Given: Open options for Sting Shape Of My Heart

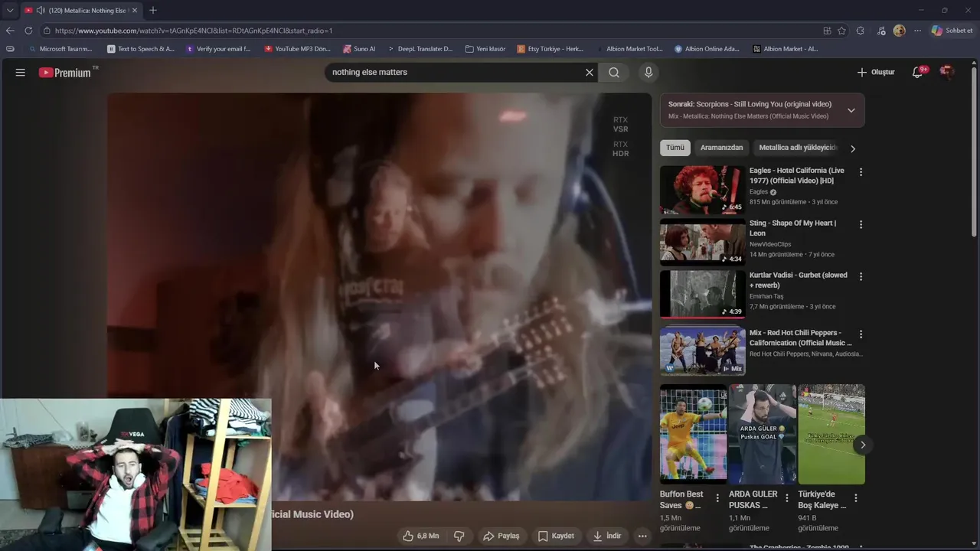Looking at the screenshot, I should point(861,224).
